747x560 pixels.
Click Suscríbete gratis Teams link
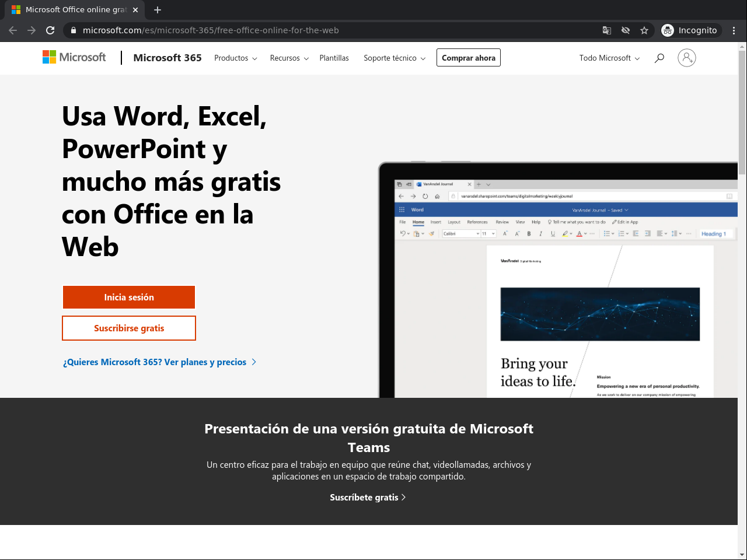(368, 498)
